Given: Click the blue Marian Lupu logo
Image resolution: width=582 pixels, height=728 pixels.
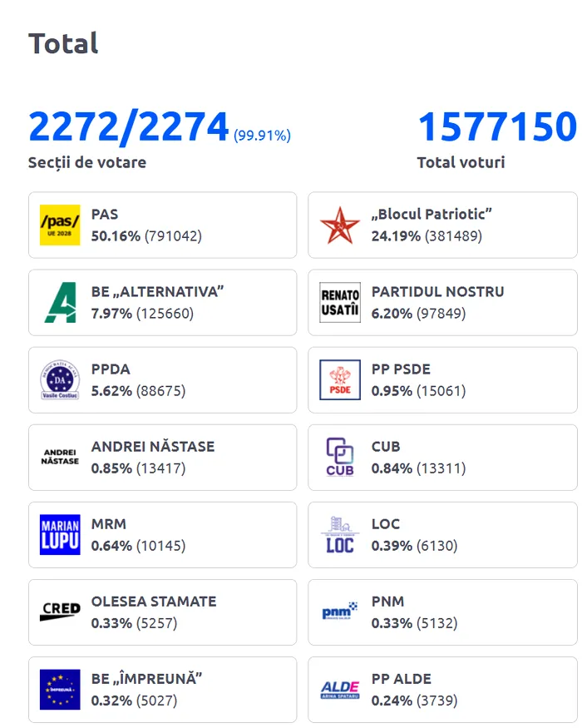Looking at the screenshot, I should (x=60, y=535).
